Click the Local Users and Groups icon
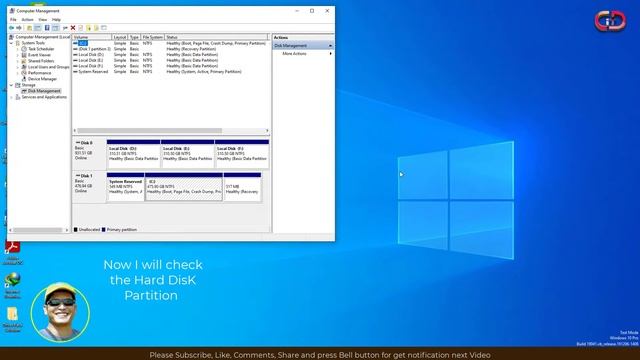Image resolution: width=640 pixels, height=360 pixels. (x=24, y=67)
